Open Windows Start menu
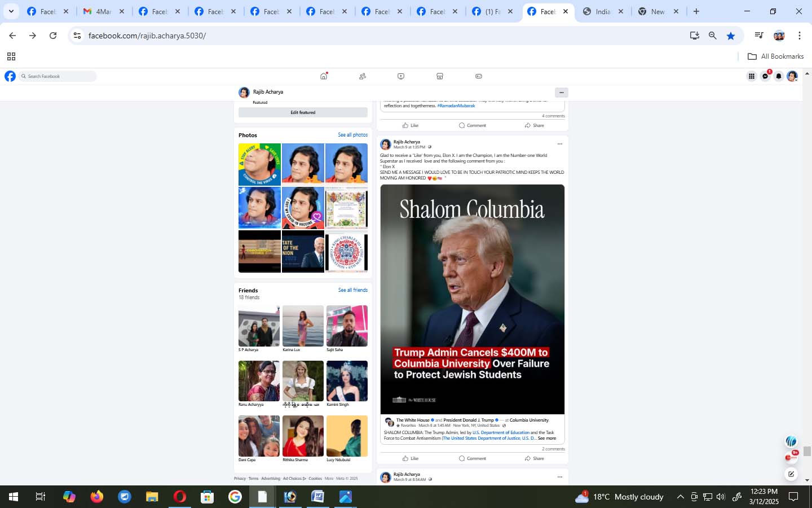 tap(14, 497)
